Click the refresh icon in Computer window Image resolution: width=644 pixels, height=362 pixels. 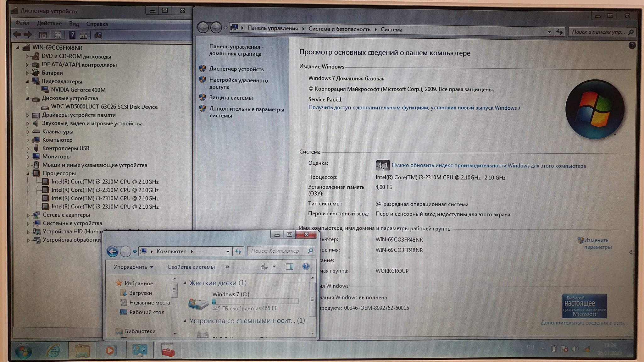pyautogui.click(x=238, y=251)
